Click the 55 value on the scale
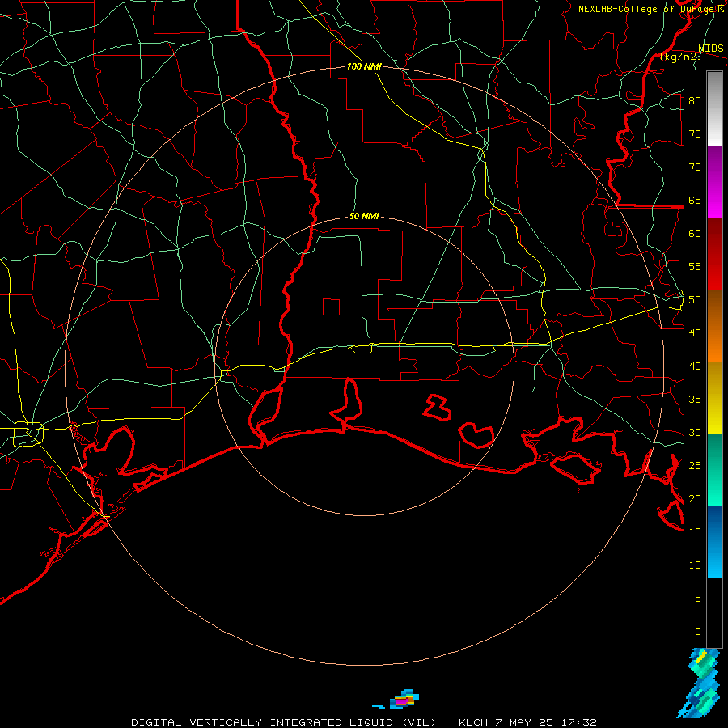This screenshot has height=728, width=728. coord(695,267)
